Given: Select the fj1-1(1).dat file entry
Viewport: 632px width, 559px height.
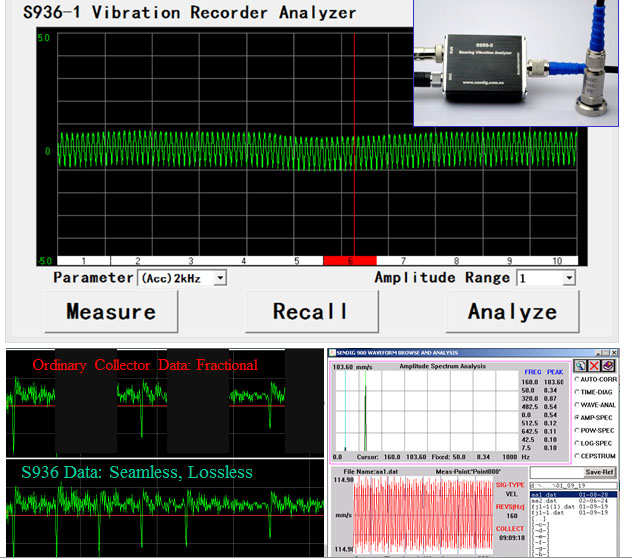Looking at the screenshot, I should (x=552, y=509).
